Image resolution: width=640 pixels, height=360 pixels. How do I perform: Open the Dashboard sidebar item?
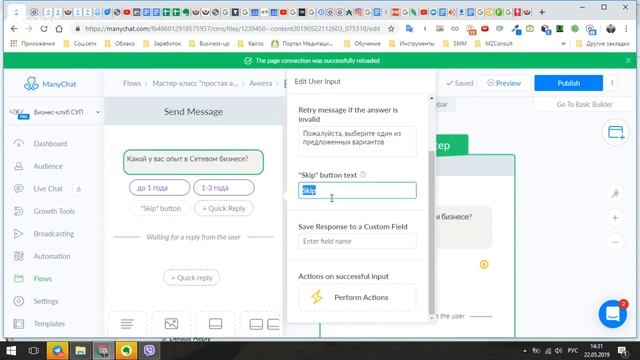pos(50,144)
